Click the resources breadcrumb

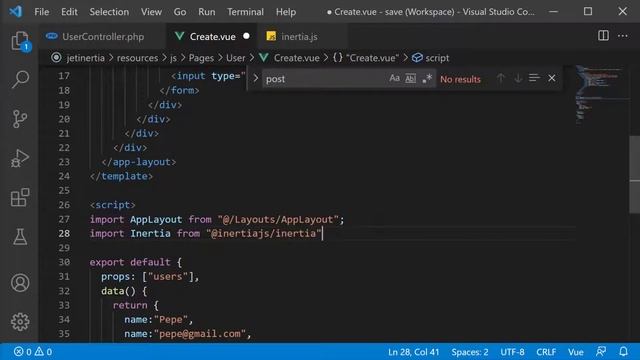(137, 58)
